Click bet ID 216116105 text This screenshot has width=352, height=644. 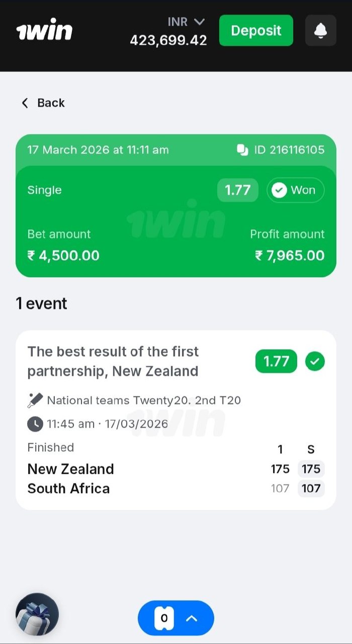289,150
